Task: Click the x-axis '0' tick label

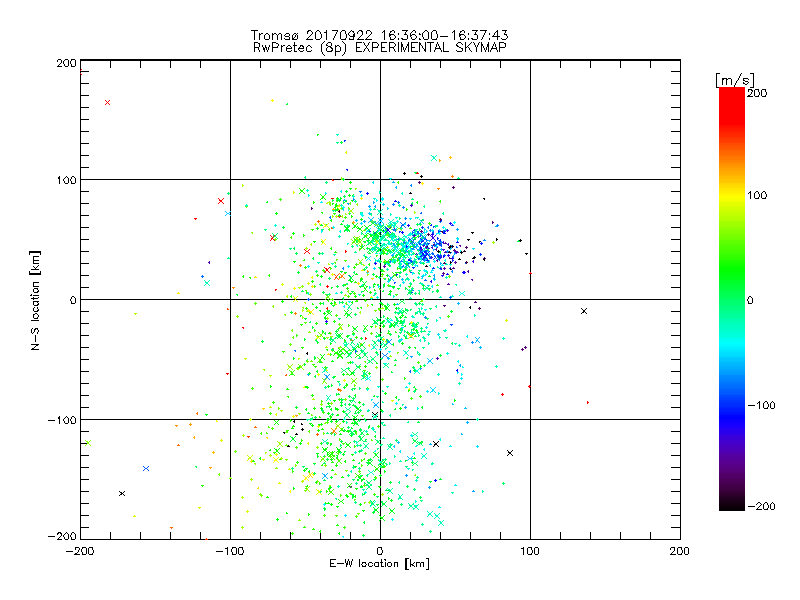Action: tap(380, 551)
